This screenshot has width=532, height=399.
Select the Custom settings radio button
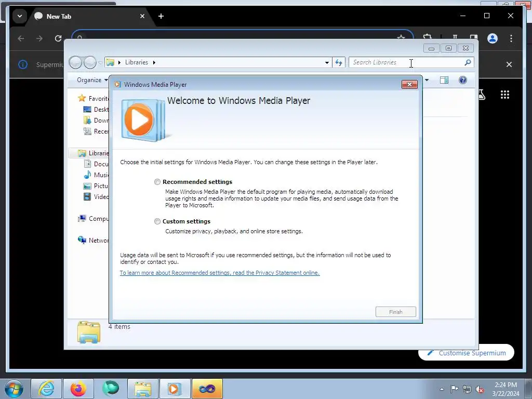coord(157,221)
